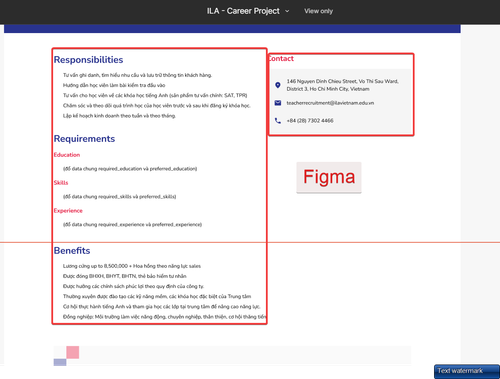Select the Responsibilities heading

(x=88, y=60)
